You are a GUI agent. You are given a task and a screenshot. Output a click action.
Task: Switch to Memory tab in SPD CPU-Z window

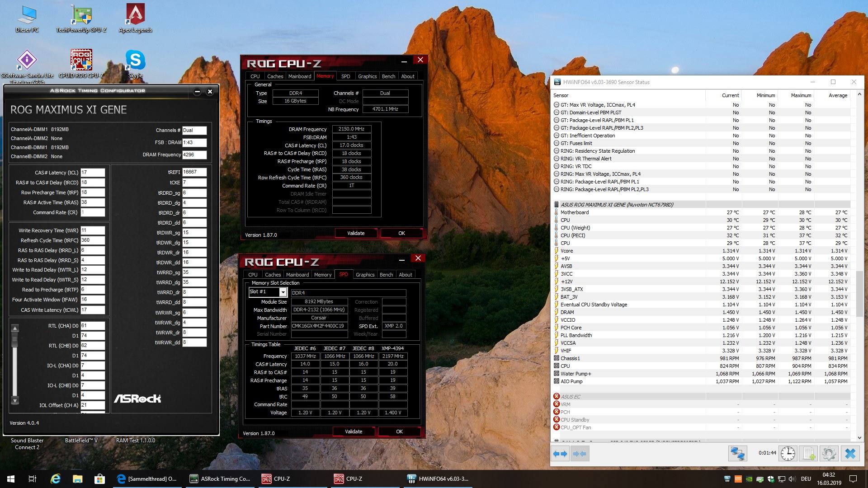point(323,275)
